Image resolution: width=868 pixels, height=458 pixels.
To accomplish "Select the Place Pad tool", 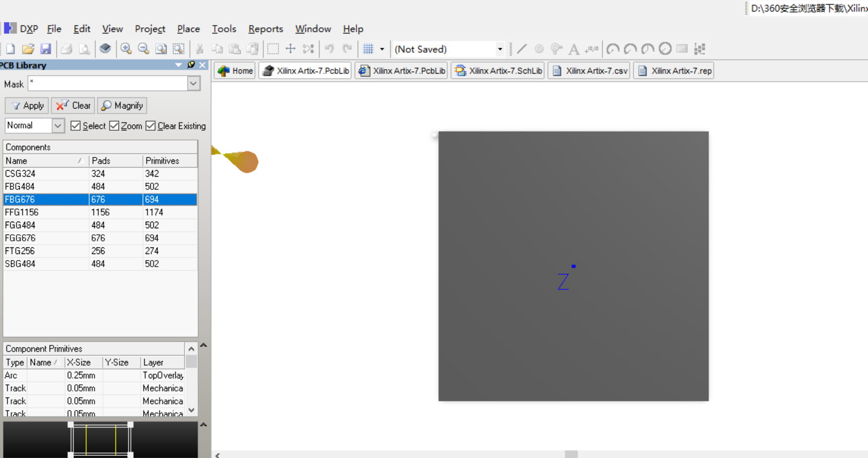I will [539, 49].
